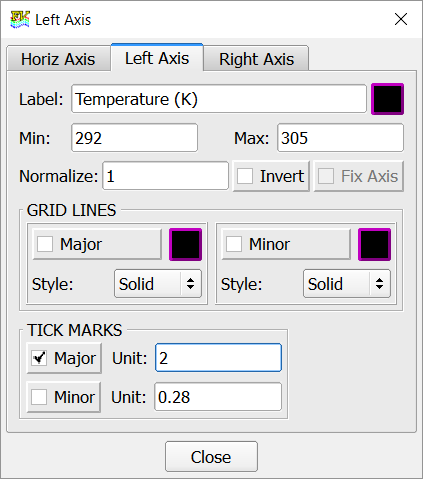Click the Label text field
This screenshot has height=479, width=423.
(x=219, y=99)
